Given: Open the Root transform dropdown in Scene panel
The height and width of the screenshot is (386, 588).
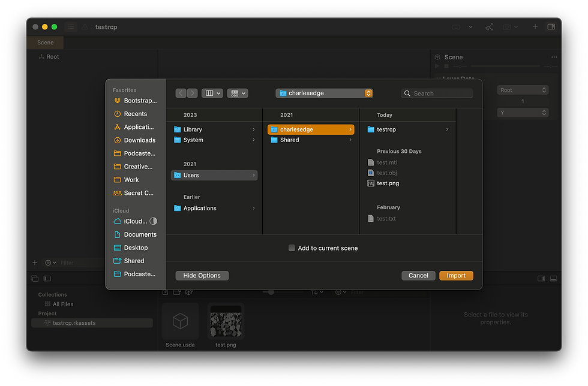Looking at the screenshot, I should tap(522, 90).
